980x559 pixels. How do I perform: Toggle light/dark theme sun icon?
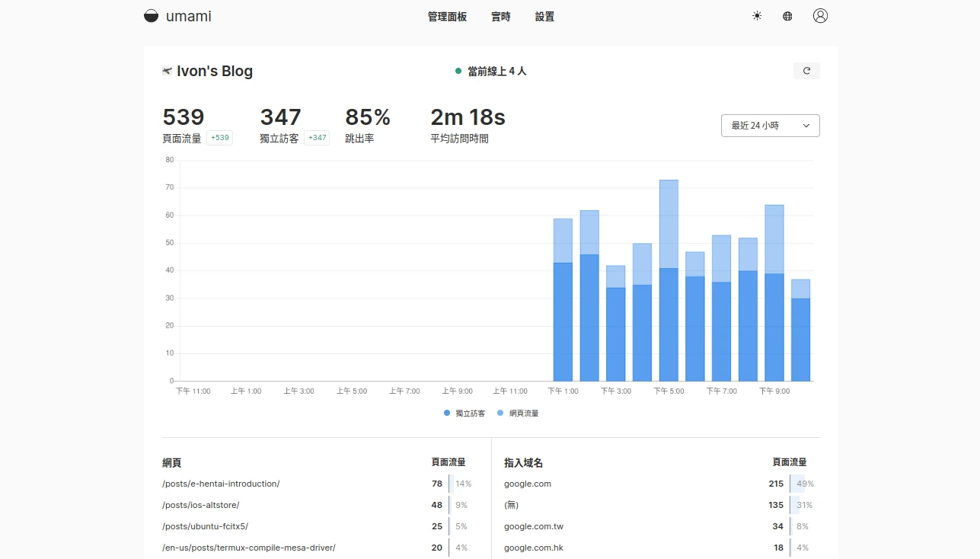tap(757, 16)
